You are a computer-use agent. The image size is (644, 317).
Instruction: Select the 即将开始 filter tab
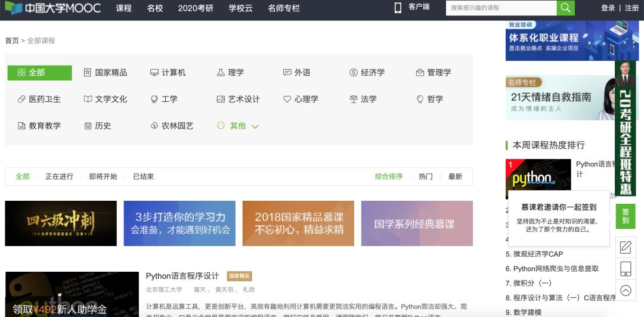(103, 176)
